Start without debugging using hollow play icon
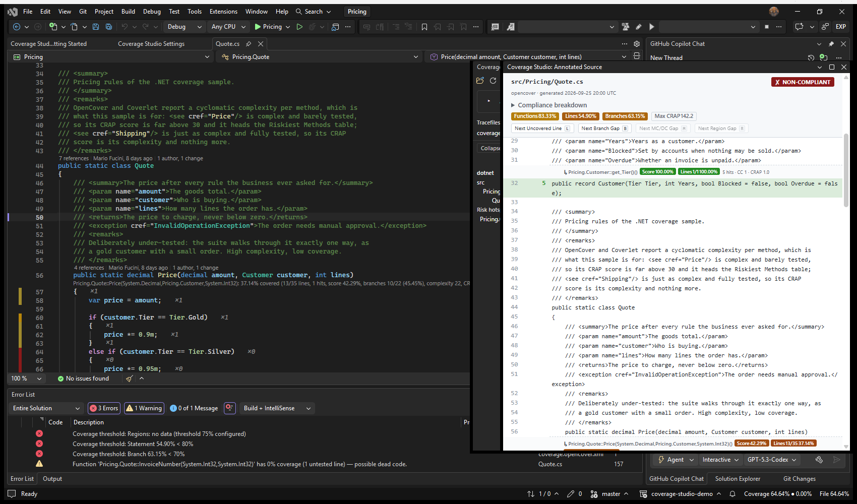857x504 pixels. tap(299, 27)
